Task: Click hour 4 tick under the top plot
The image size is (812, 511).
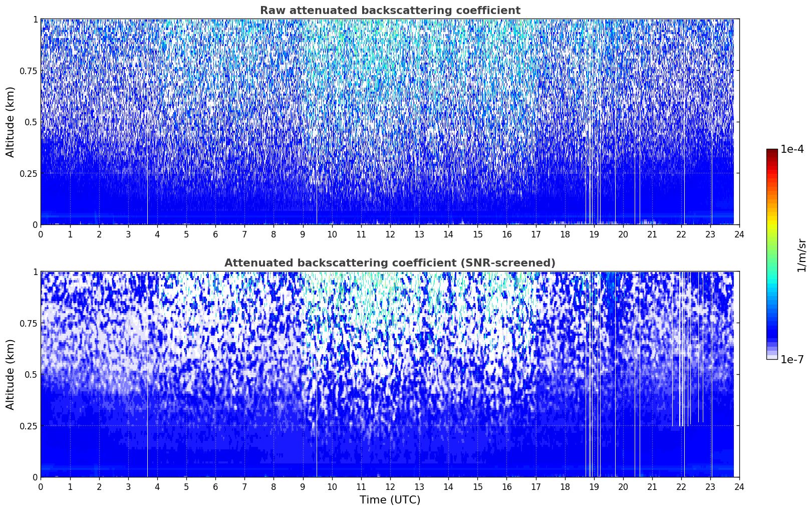Action: click(x=157, y=234)
